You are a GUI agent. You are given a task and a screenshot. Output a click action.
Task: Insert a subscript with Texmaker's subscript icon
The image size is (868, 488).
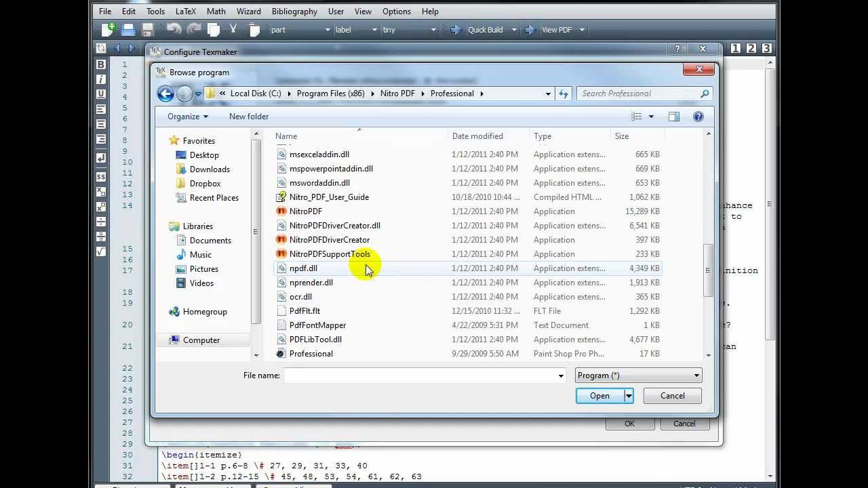pyautogui.click(x=101, y=192)
